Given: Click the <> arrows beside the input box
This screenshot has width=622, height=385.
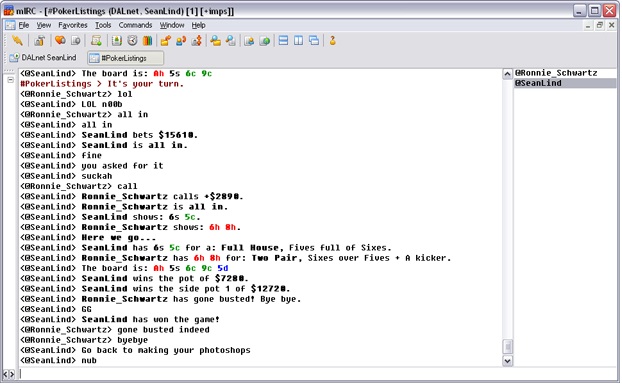Looking at the screenshot, I should coord(9,374).
